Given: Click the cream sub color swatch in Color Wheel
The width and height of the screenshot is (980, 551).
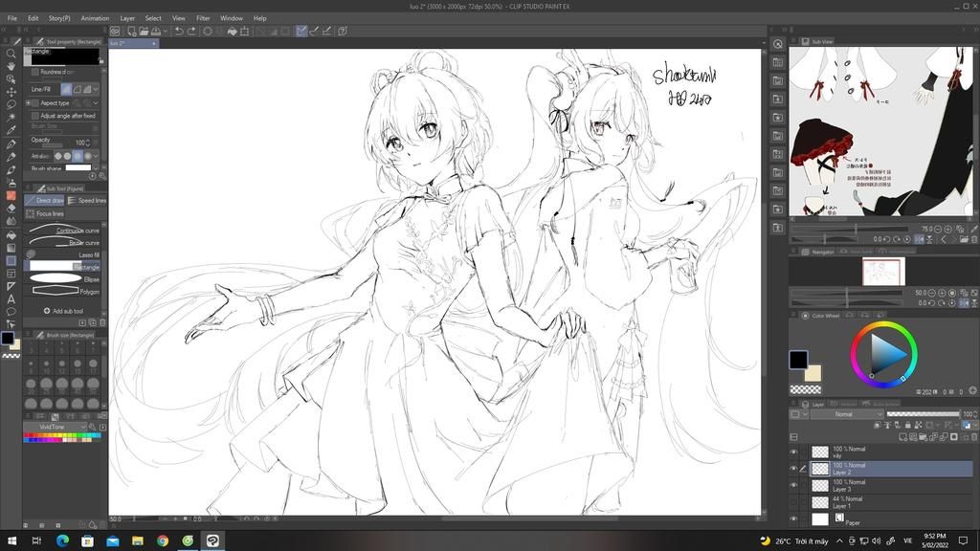Looking at the screenshot, I should click(x=813, y=374).
